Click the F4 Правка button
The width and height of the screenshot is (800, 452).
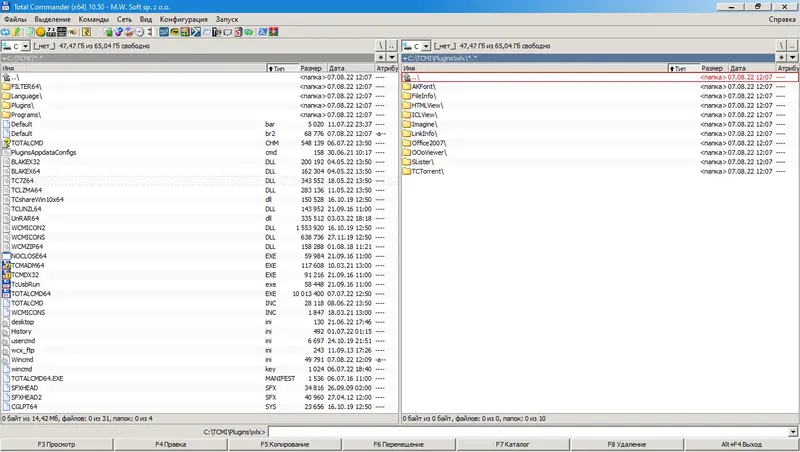[170, 444]
